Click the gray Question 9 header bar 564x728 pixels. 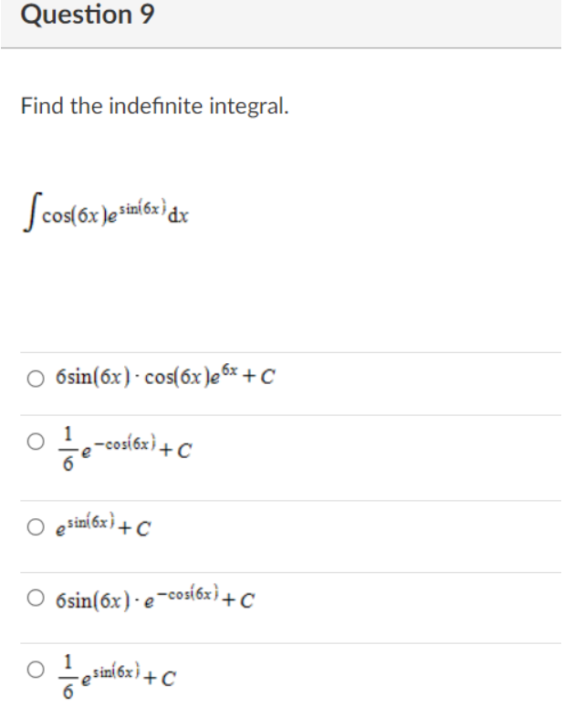pos(281,24)
